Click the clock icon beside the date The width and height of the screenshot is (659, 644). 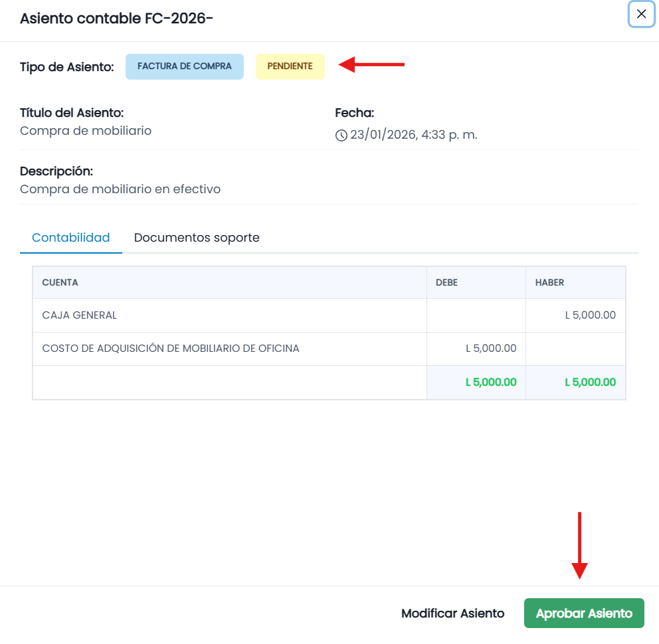coord(341,135)
